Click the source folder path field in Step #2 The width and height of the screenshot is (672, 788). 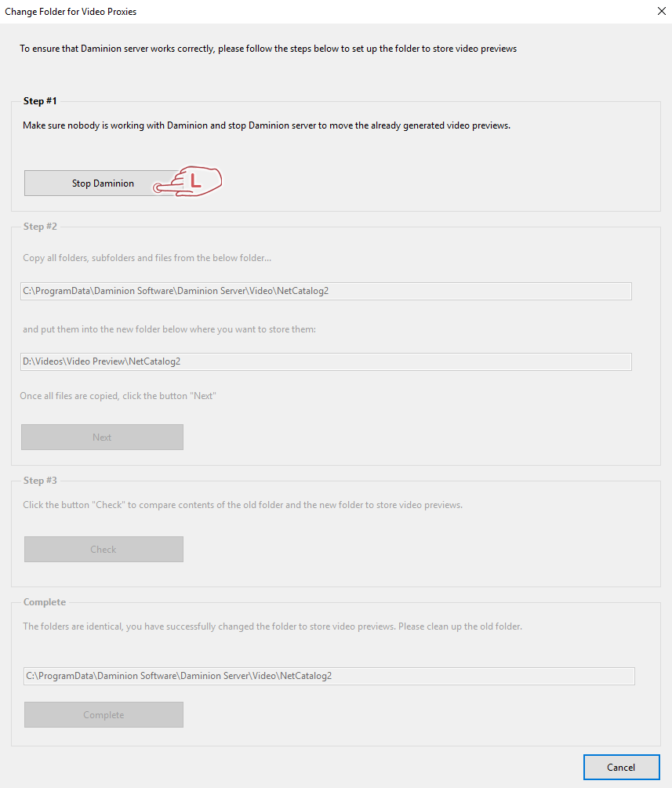pos(325,292)
